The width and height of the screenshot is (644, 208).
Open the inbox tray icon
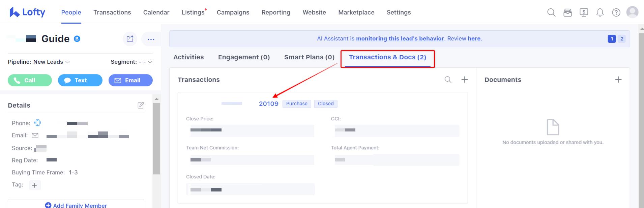[x=567, y=12]
